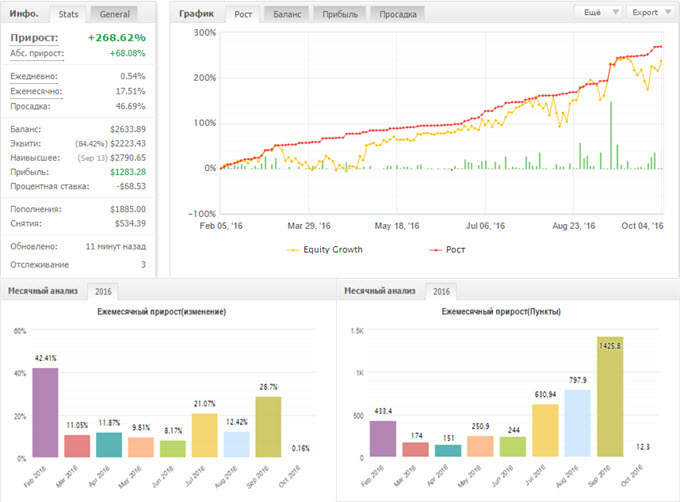680x502 pixels.
Task: Select 2016 tab in left monthly analysis
Action: 103,291
